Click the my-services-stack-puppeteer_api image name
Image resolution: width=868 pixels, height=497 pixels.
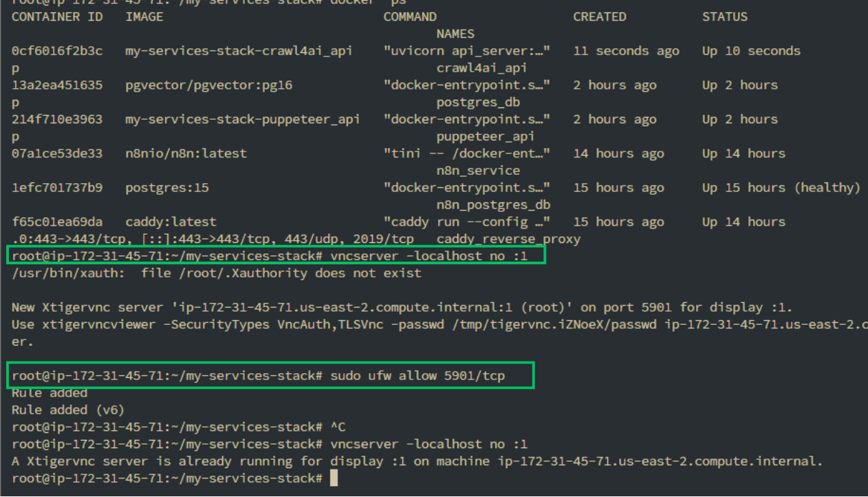243,119
